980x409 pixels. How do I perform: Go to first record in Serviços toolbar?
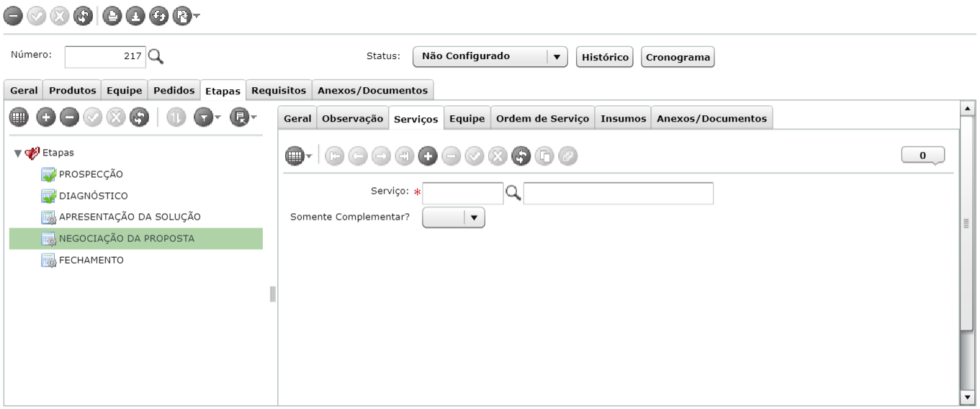333,155
